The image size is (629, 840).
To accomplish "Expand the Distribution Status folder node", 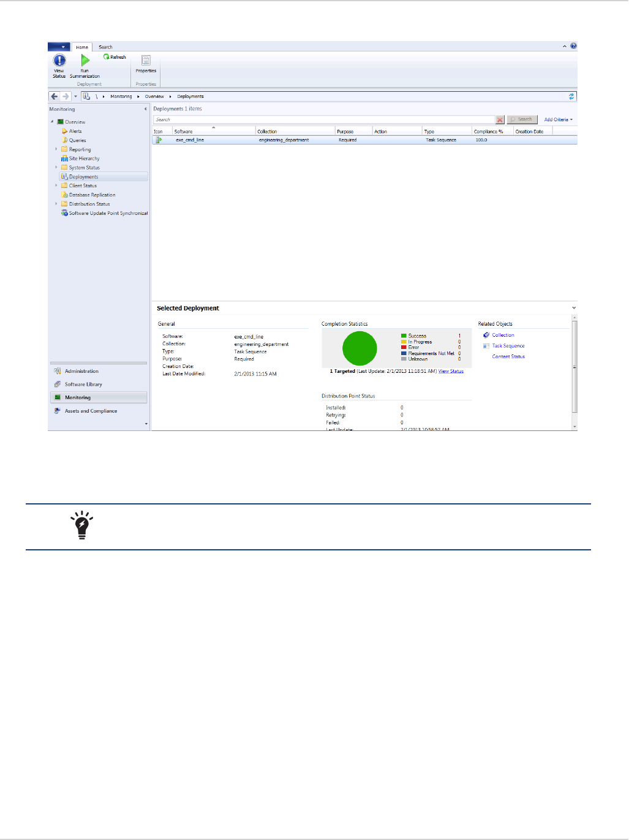I will (x=56, y=203).
